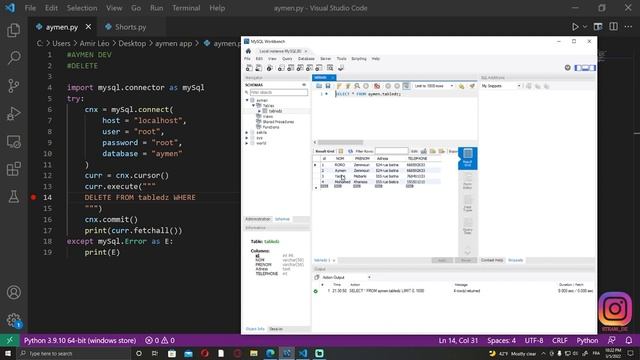Viewport: 640px width, 360px height.
Task: Click Spaces: 4 indentation setting
Action: click(x=501, y=340)
